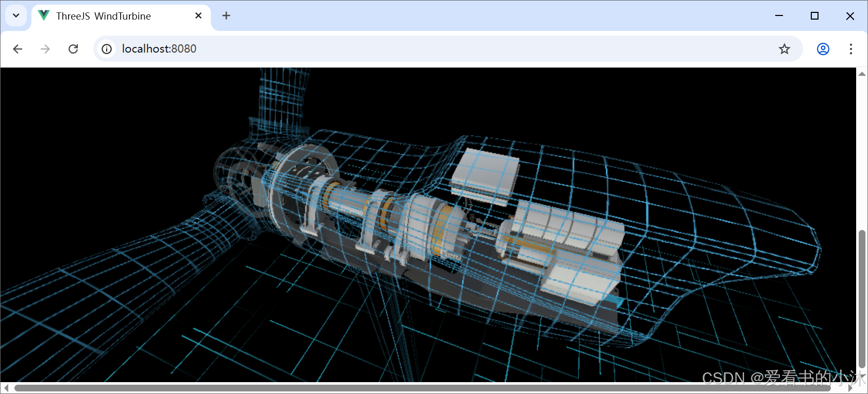Close the ThreeJS WindTurbine tab
This screenshot has width=868, height=394.
pyautogui.click(x=198, y=15)
